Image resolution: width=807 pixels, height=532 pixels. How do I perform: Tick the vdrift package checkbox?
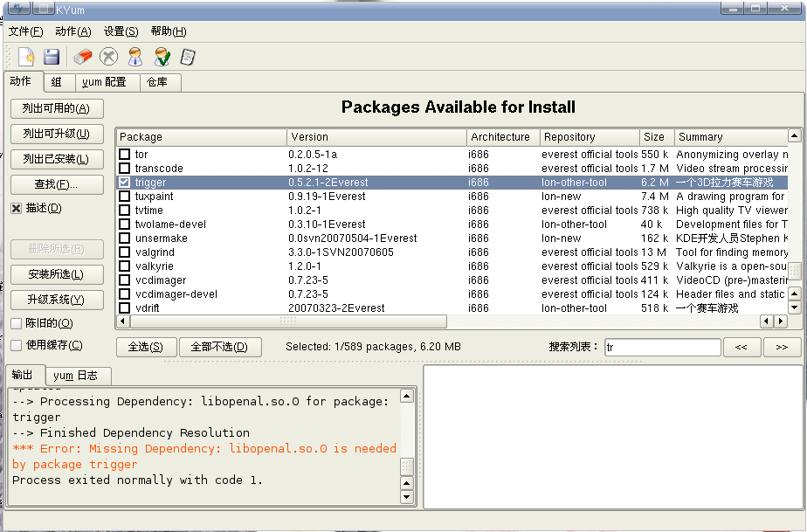coord(125,307)
